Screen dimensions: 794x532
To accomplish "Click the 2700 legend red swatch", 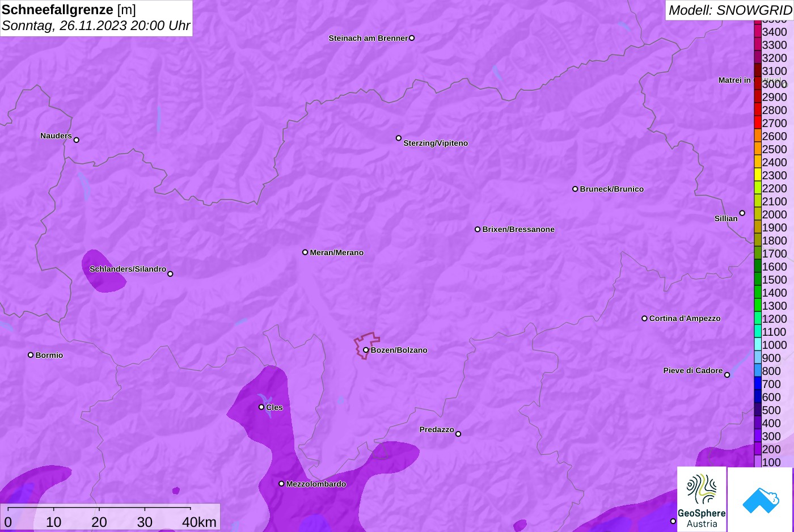I will [757, 123].
